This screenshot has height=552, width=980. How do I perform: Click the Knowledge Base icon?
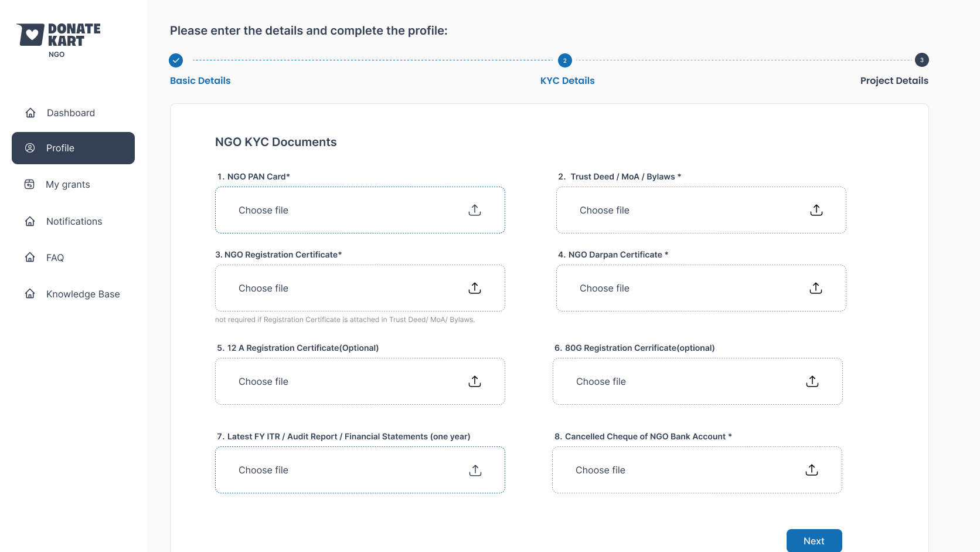30,294
